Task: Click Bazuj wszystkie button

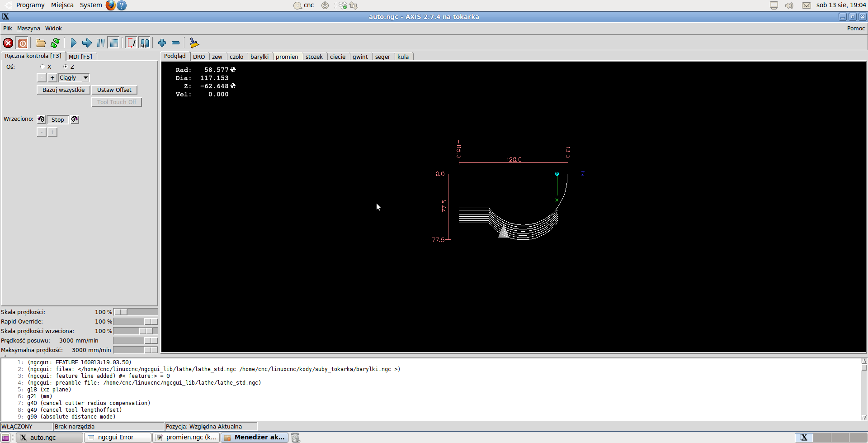Action: (63, 90)
